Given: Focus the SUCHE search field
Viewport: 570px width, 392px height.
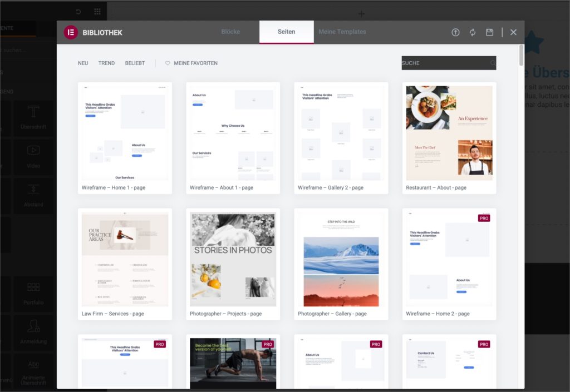Looking at the screenshot, I should click(449, 63).
